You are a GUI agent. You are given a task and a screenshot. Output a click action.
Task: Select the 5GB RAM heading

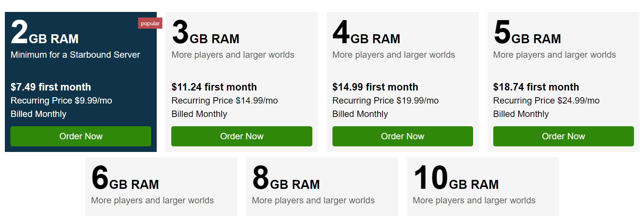click(x=527, y=33)
